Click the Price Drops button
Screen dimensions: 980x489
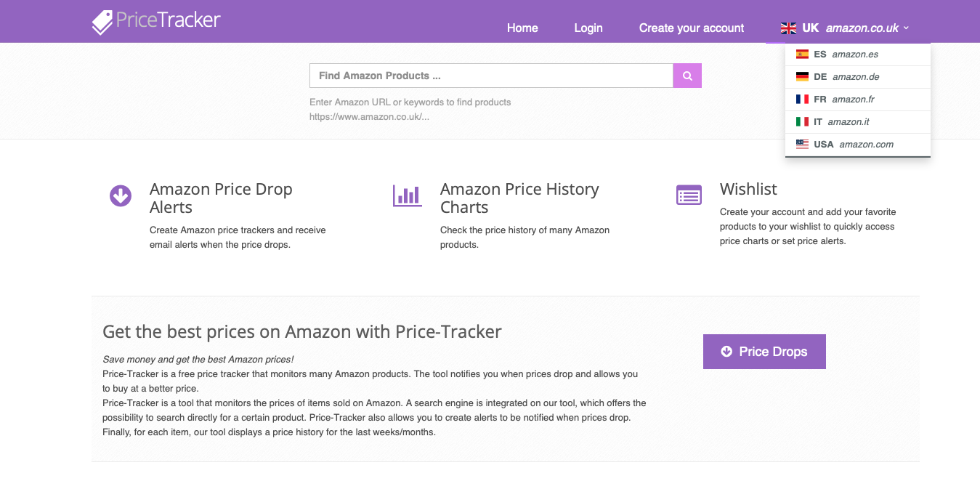[x=764, y=351]
